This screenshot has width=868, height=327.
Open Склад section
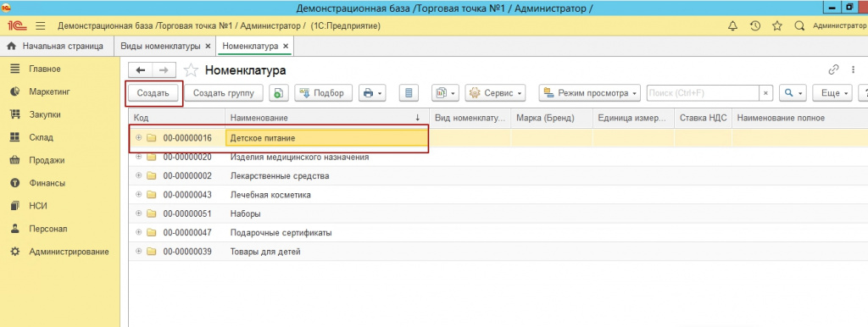tap(41, 137)
